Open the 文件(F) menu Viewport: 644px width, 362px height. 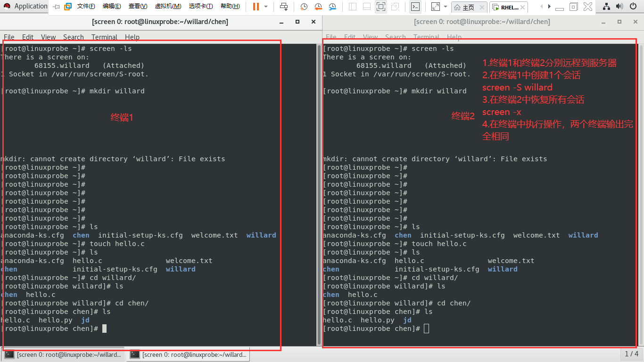pyautogui.click(x=86, y=7)
